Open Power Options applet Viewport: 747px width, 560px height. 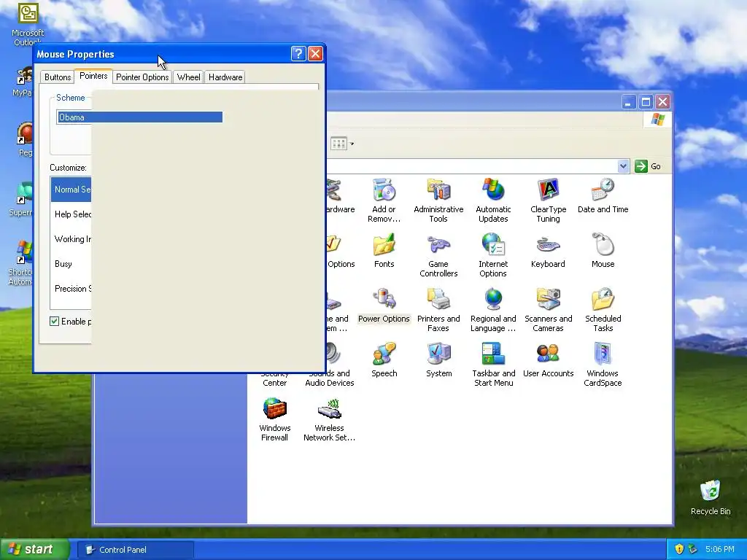pyautogui.click(x=384, y=306)
